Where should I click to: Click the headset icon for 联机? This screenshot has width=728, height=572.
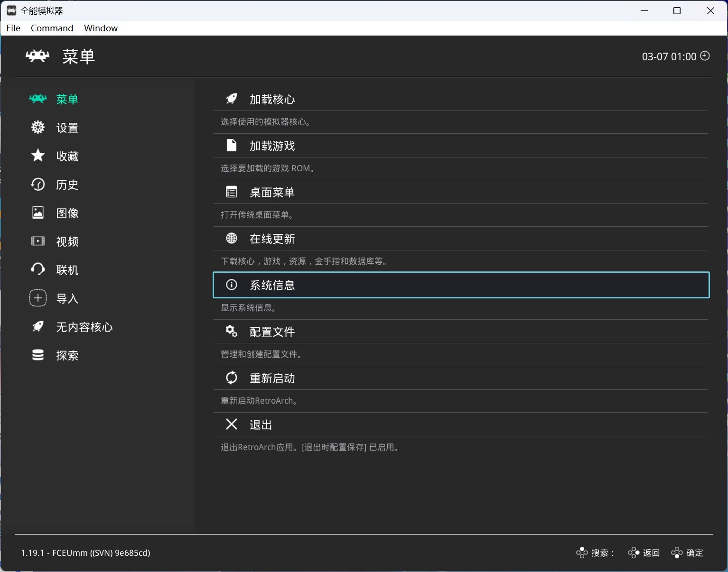coord(38,269)
